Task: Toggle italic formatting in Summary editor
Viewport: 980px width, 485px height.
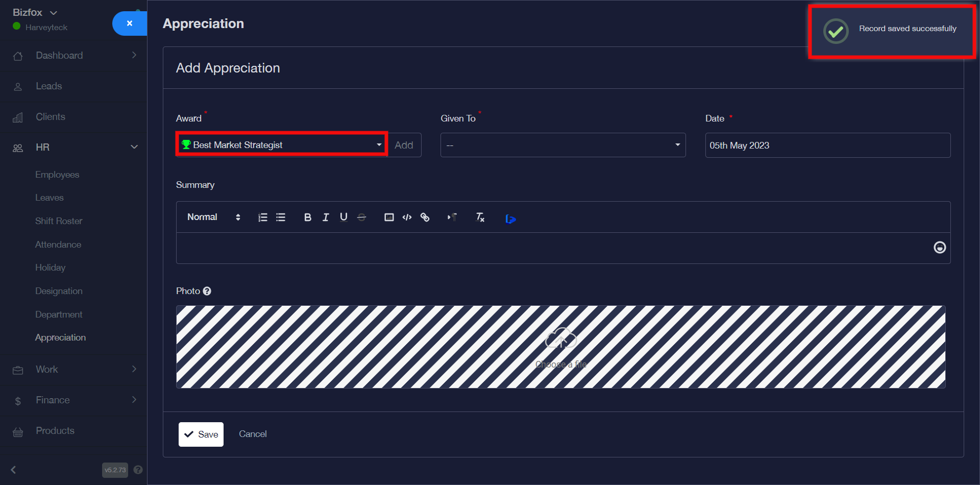Action: [326, 217]
